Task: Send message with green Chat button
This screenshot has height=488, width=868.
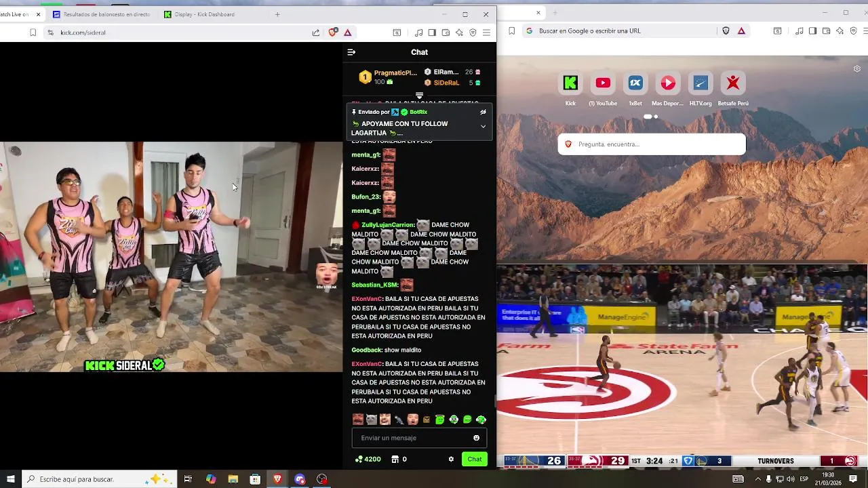Action: (x=475, y=459)
